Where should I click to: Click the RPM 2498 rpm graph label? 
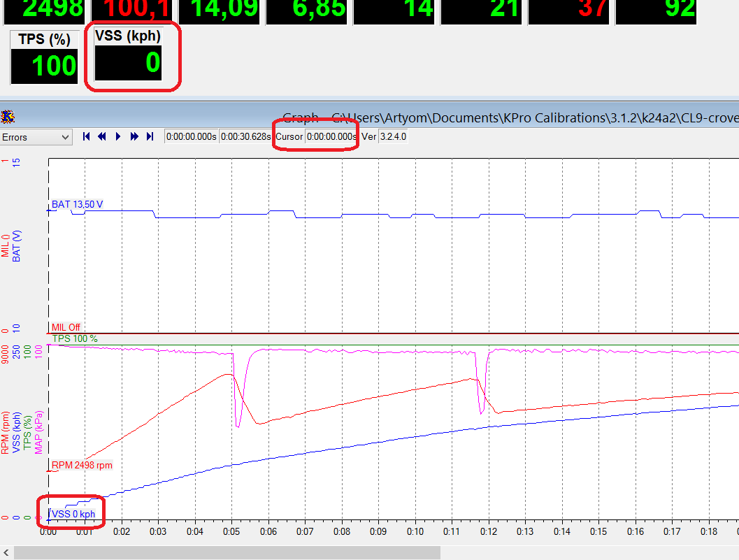(x=81, y=465)
